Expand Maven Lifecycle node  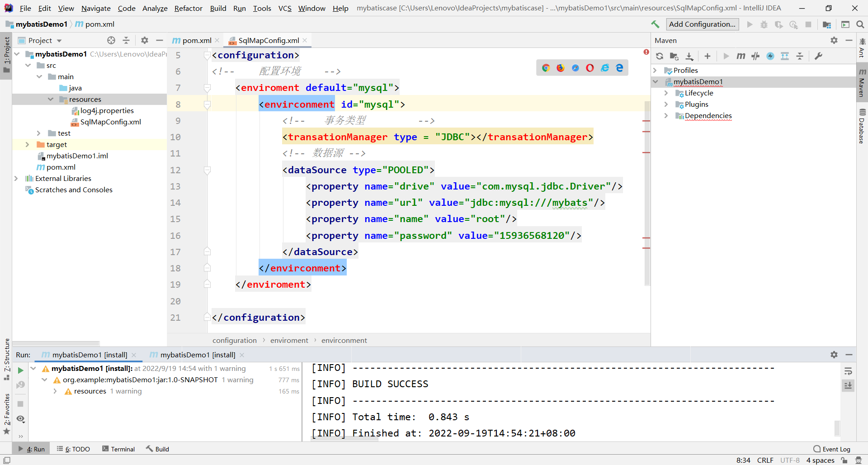[x=666, y=93]
